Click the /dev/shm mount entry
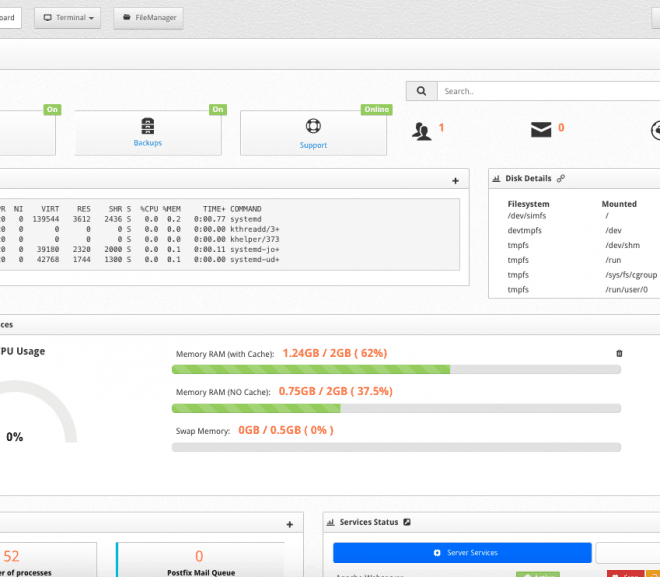This screenshot has height=577, width=660. point(623,245)
